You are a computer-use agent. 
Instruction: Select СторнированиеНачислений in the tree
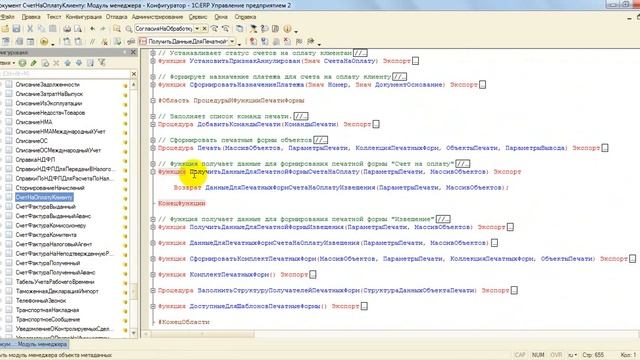(50, 188)
